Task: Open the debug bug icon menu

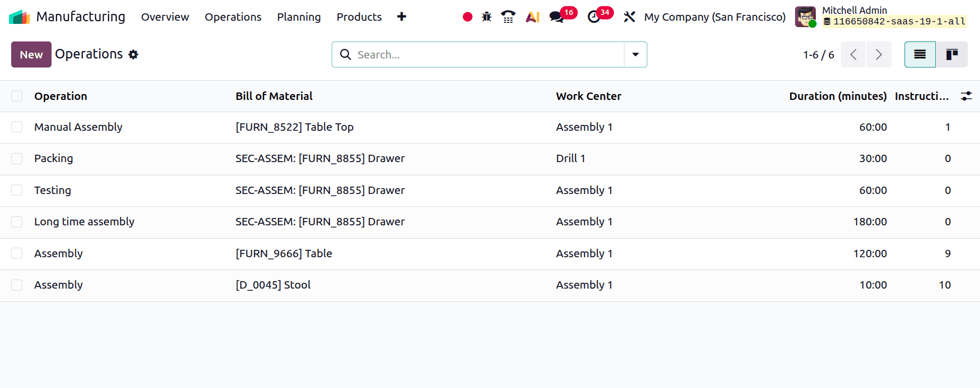Action: (487, 17)
